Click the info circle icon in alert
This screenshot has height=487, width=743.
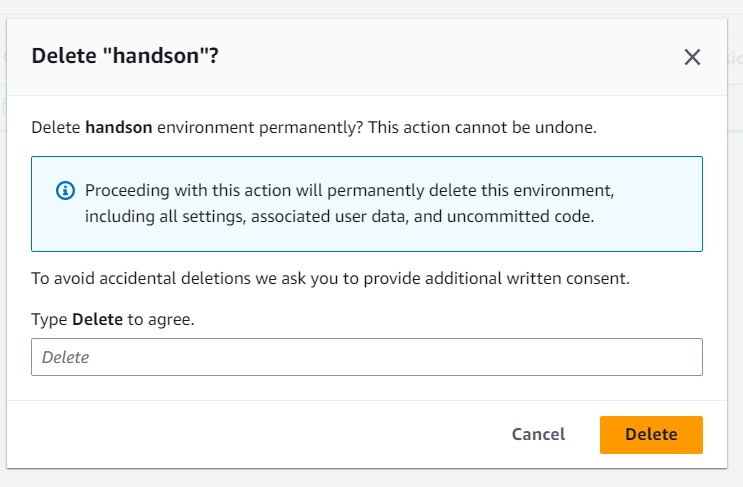click(x=65, y=190)
